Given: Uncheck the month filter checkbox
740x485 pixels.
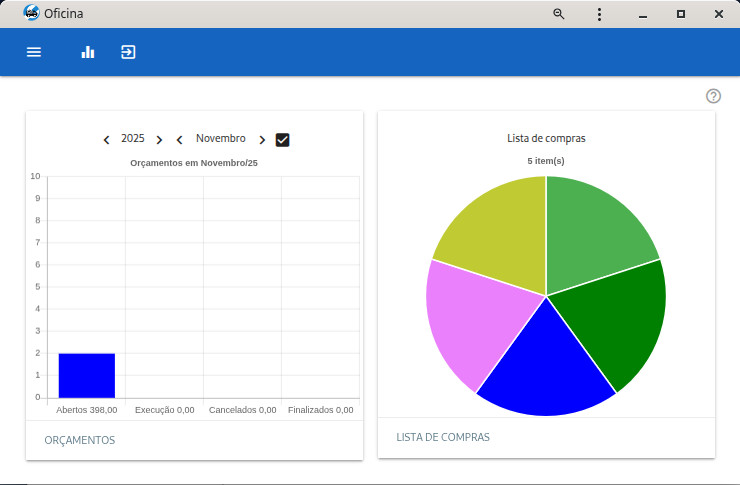Looking at the screenshot, I should pyautogui.click(x=282, y=140).
